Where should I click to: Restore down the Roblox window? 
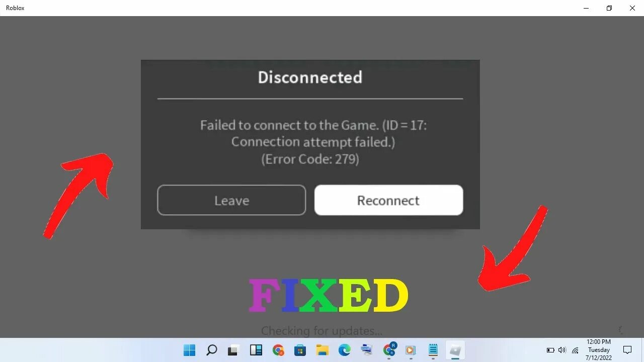609,8
